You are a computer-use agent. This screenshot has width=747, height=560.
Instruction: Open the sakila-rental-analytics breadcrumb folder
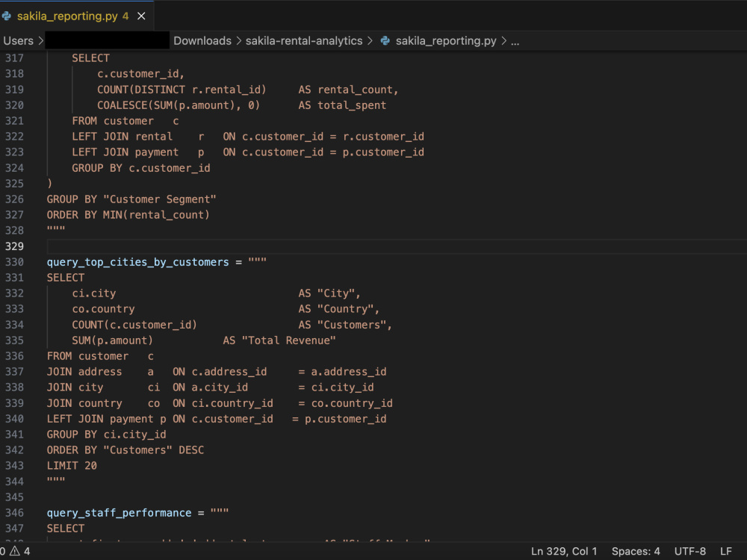click(x=304, y=41)
